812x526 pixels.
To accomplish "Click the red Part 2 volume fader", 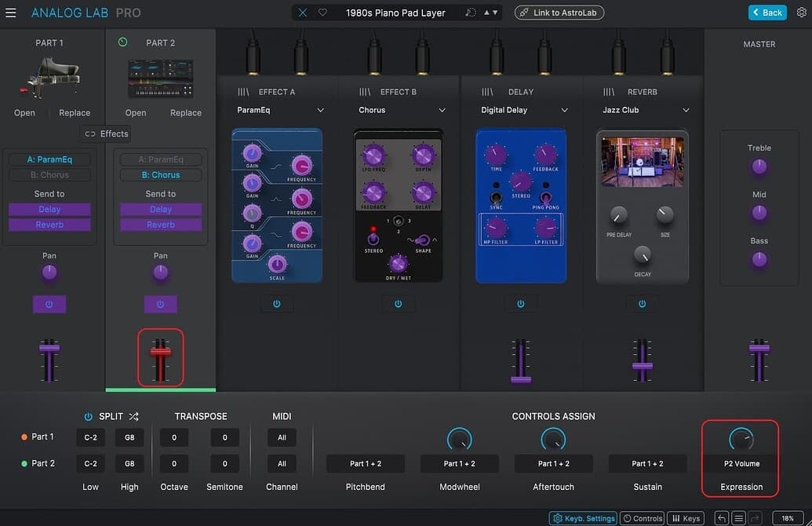I will 161,352.
